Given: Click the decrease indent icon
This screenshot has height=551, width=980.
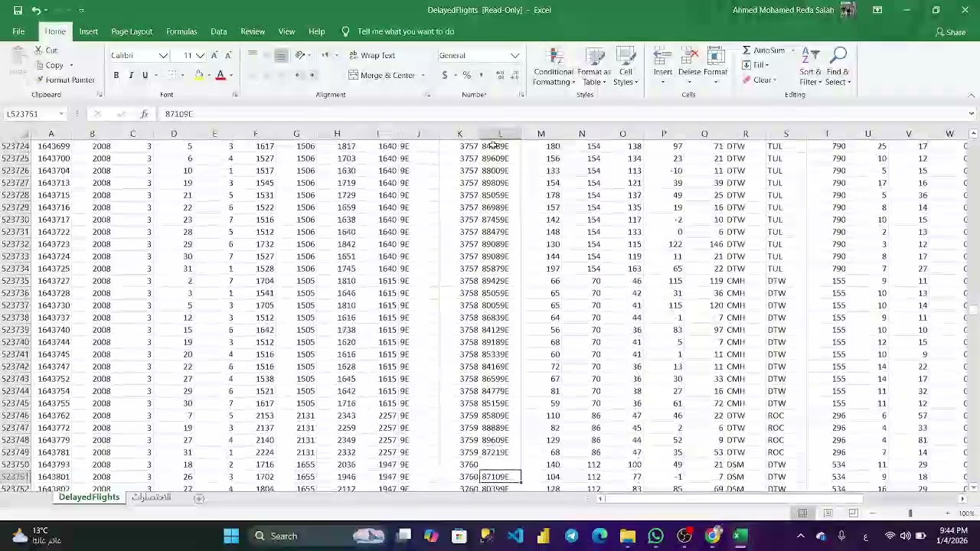Looking at the screenshot, I should coord(298,75).
